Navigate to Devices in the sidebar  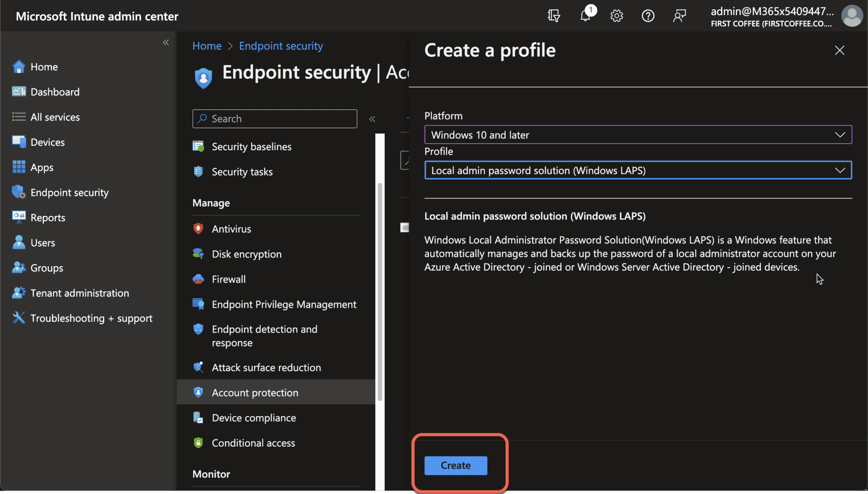coord(47,142)
